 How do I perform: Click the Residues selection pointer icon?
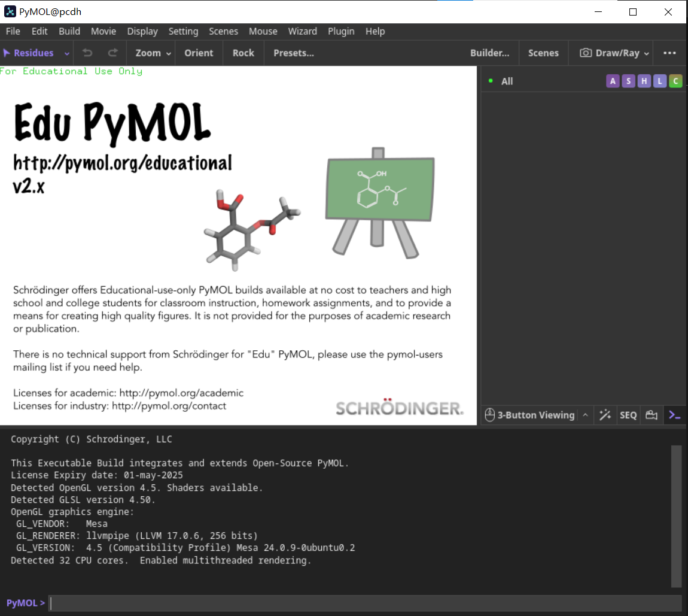pos(7,53)
